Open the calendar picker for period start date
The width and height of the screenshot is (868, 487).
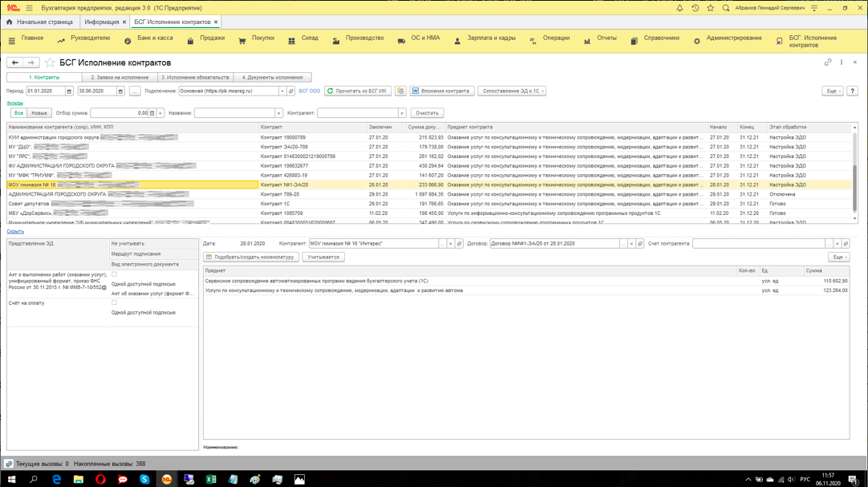click(x=69, y=91)
